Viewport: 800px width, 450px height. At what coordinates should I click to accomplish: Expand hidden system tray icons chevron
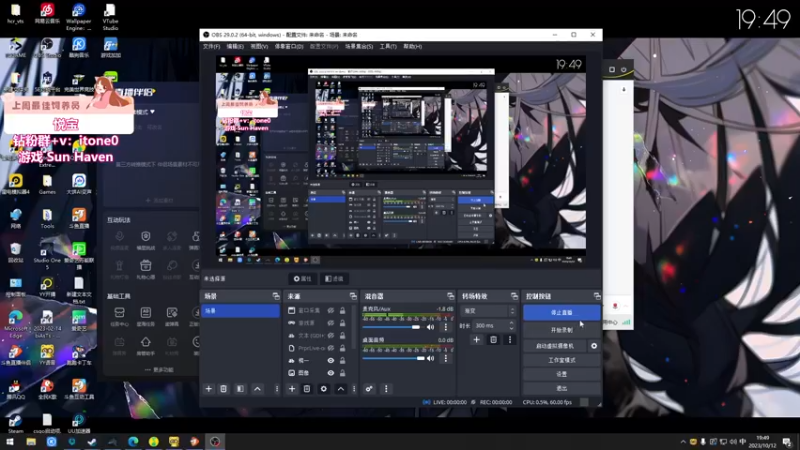683,442
